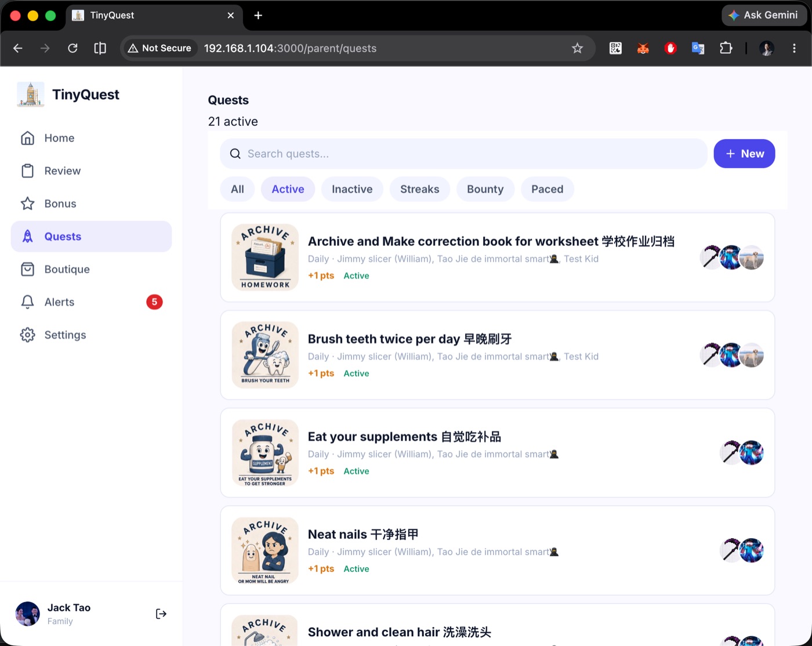812x646 pixels.
Task: Click the dog avatar on the Brush teeth quest
Action: coord(753,355)
